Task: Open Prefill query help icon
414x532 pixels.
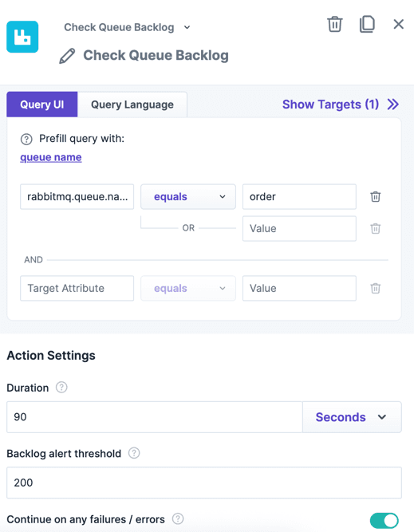Action: (x=26, y=139)
